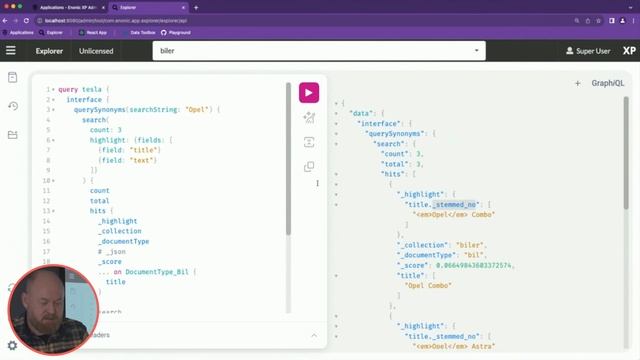Collapse line 1 query tesla fold arrow
The height and width of the screenshot is (360, 640).
[53, 89]
